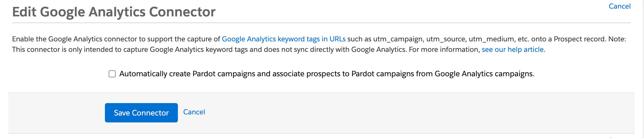The image size is (644, 138).
Task: Click the word utm_campaign in the description
Action: pos(398,39)
